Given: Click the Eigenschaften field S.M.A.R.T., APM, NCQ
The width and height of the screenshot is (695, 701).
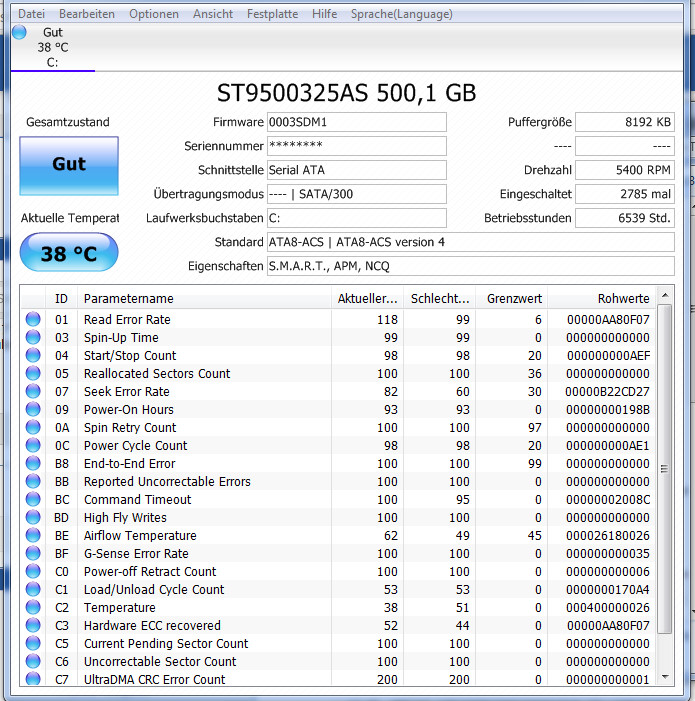Looking at the screenshot, I should (471, 266).
